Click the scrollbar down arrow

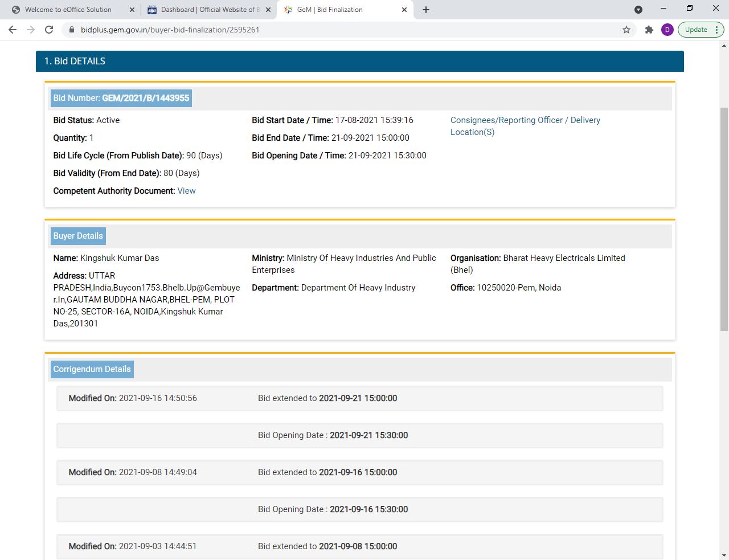724,555
